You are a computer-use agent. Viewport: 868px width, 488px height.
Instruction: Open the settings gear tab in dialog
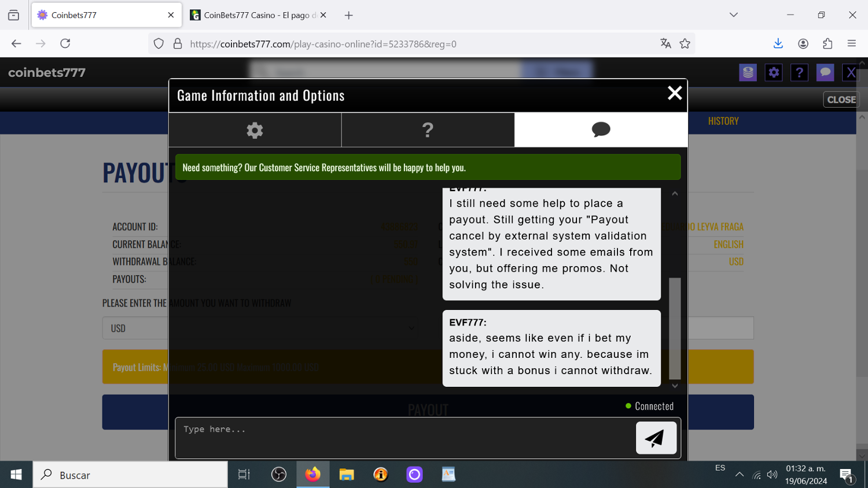pyautogui.click(x=255, y=130)
